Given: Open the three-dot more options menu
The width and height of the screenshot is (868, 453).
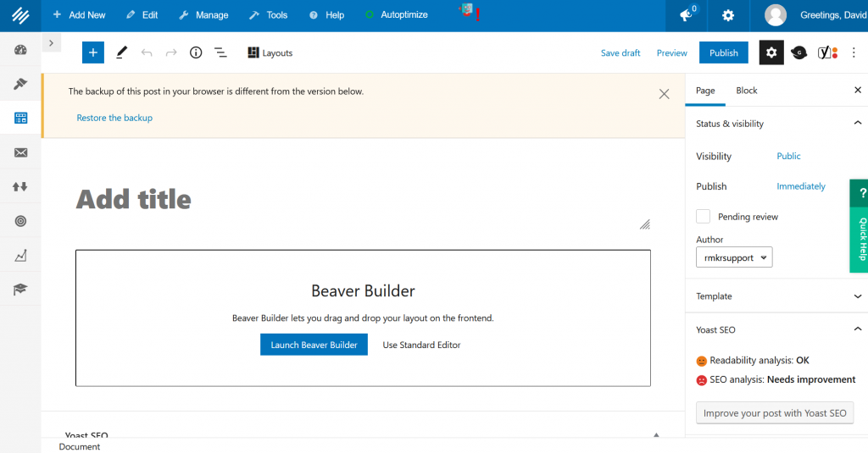Looking at the screenshot, I should tap(854, 52).
